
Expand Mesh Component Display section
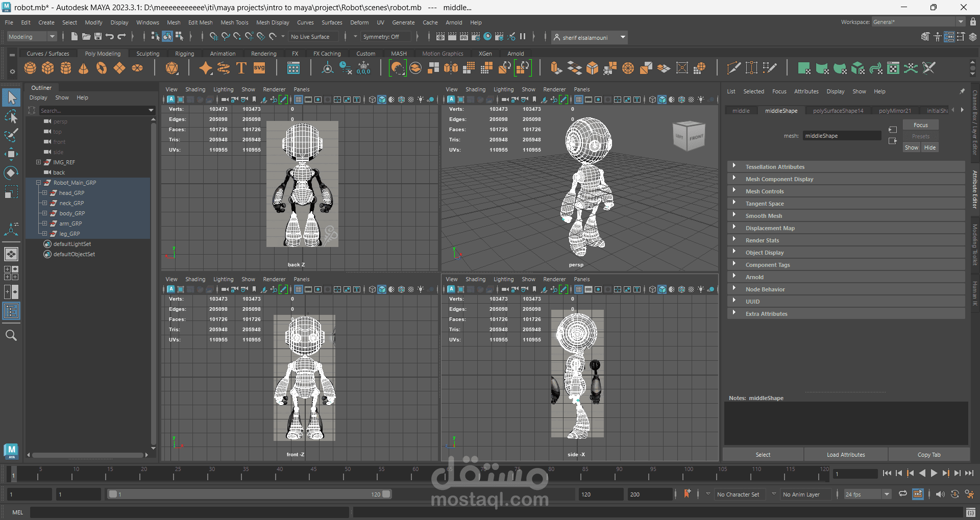[x=846, y=179]
